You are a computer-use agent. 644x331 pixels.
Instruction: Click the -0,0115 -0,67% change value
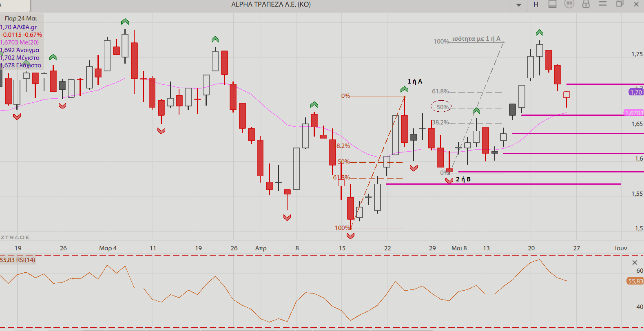(x=21, y=35)
